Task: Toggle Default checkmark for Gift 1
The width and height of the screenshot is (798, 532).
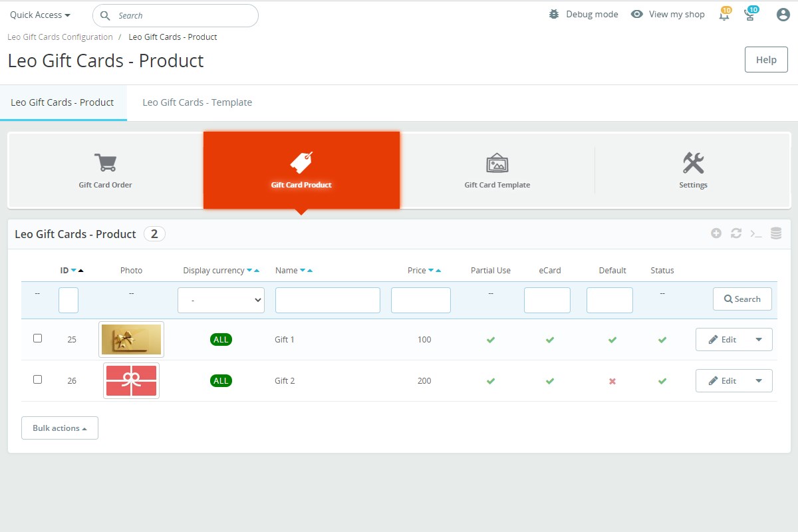Action: pyautogui.click(x=612, y=340)
